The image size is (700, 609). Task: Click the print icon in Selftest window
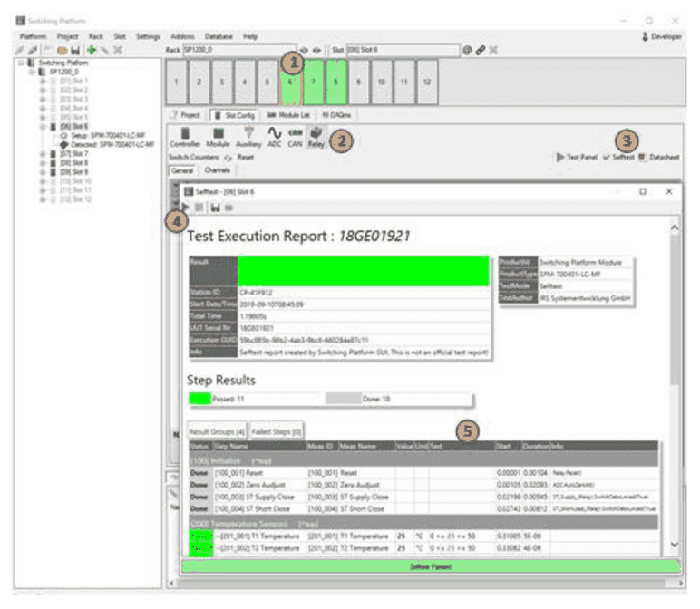click(x=228, y=208)
